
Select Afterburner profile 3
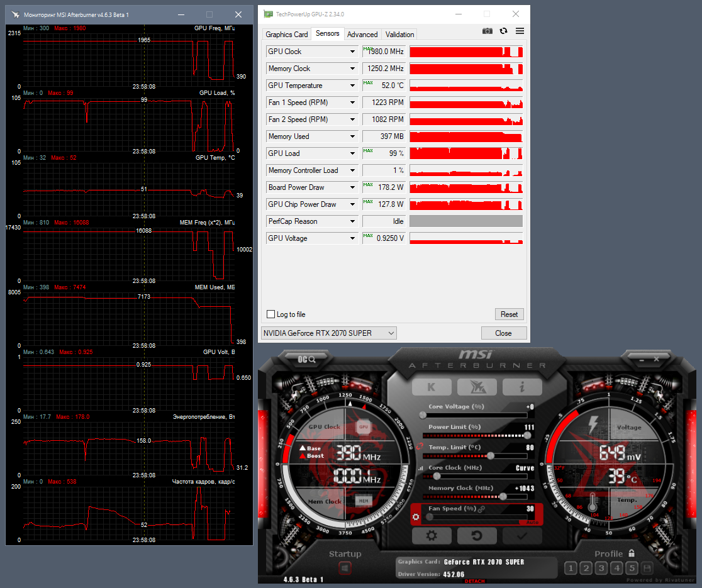pos(601,569)
